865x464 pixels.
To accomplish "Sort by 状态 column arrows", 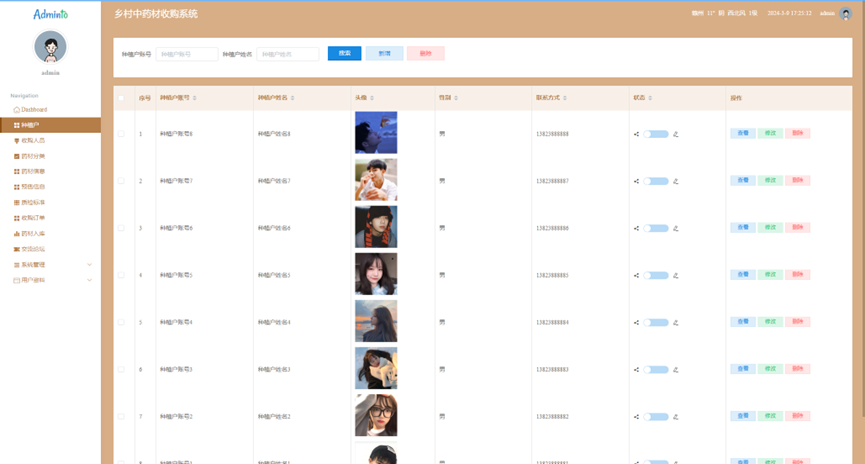I will tap(650, 98).
